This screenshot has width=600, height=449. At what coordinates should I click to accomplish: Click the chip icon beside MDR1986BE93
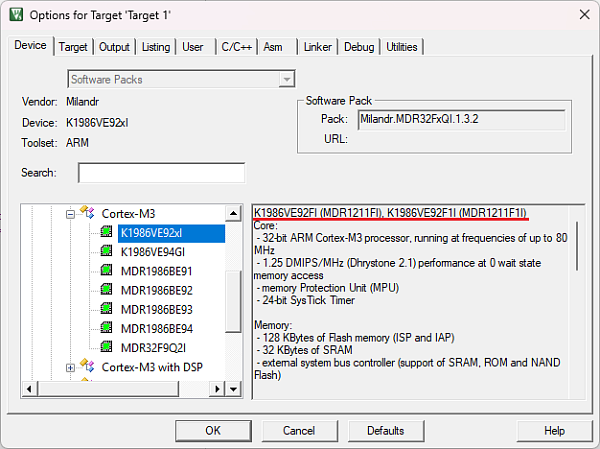coord(108,309)
